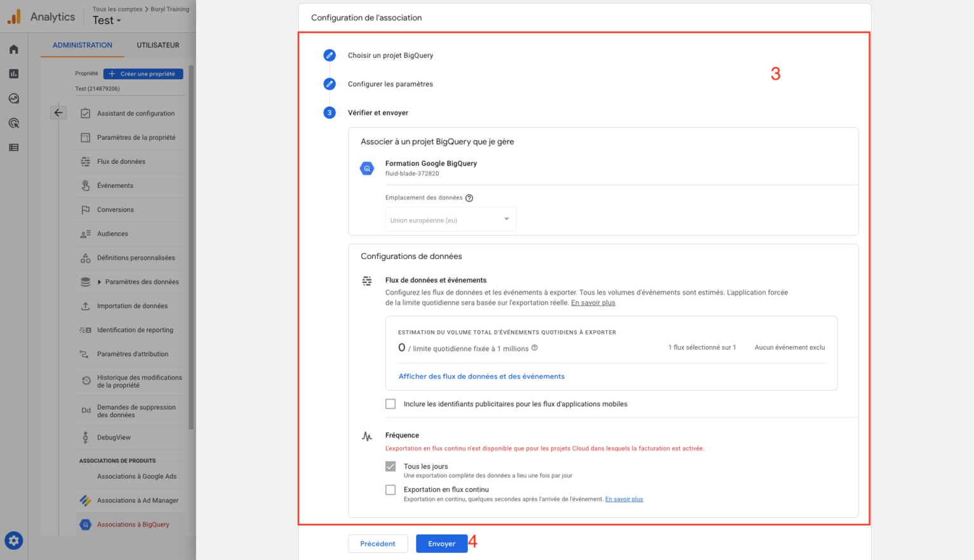The height and width of the screenshot is (560, 974).
Task: Open the Emplacement des données dropdown
Action: (x=450, y=218)
